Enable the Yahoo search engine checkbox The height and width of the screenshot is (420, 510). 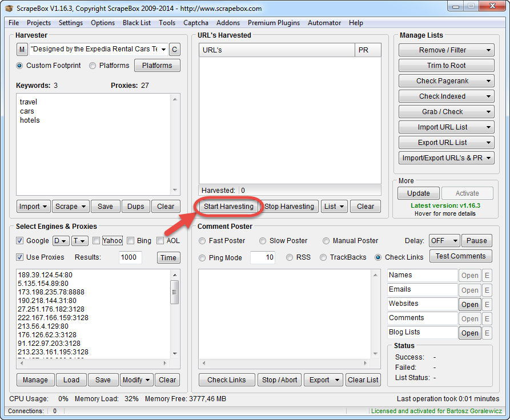96,241
